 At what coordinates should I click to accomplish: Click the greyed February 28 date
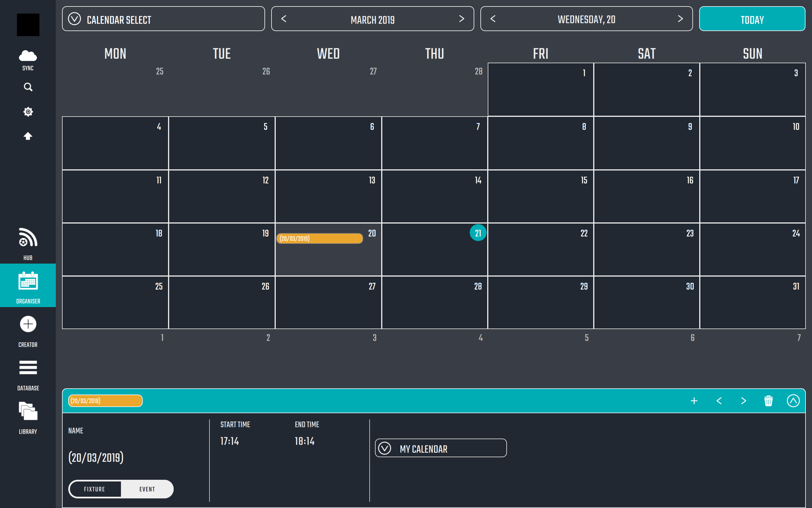tap(478, 71)
